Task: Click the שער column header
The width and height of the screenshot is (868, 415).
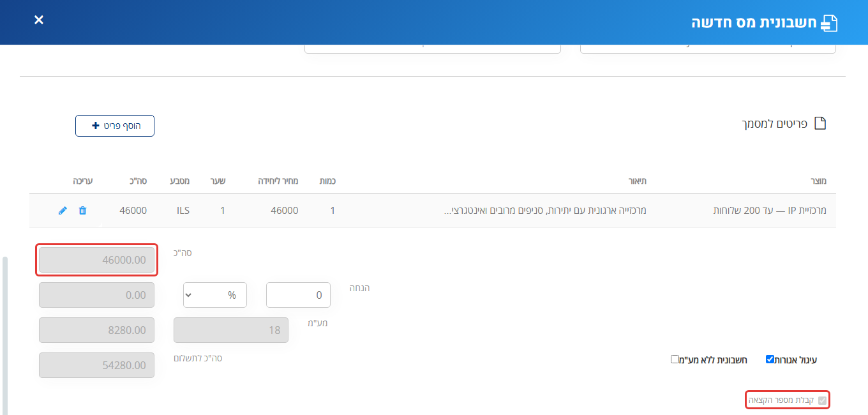Action: tap(217, 181)
